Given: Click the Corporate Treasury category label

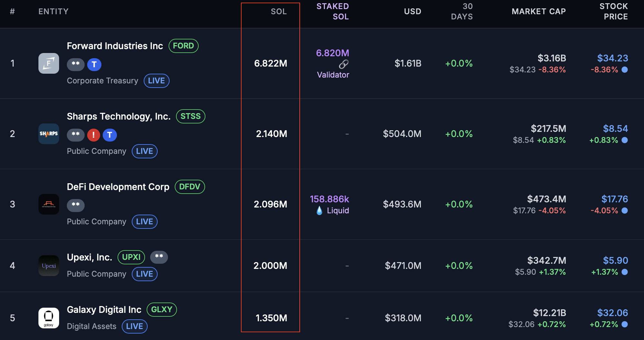Looking at the screenshot, I should pyautogui.click(x=102, y=81).
